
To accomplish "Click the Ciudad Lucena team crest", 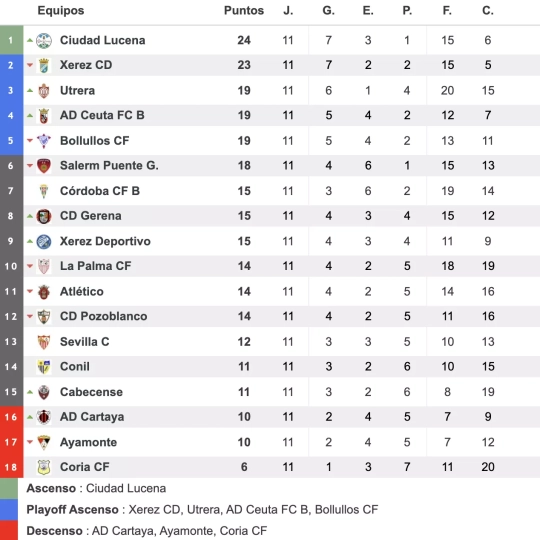I will click(44, 41).
